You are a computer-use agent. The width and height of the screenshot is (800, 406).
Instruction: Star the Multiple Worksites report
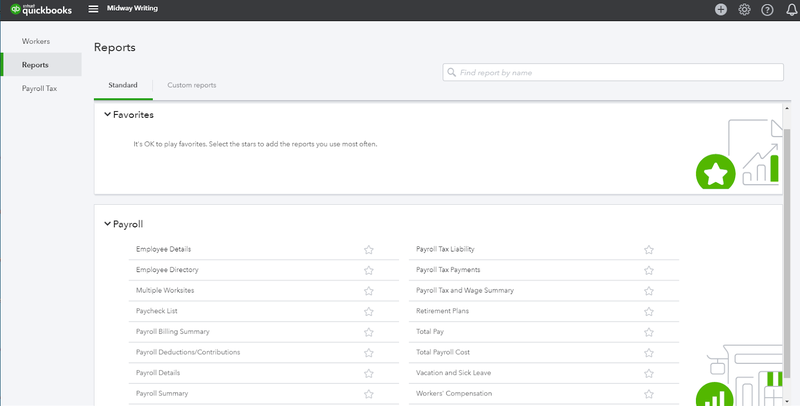pos(369,291)
